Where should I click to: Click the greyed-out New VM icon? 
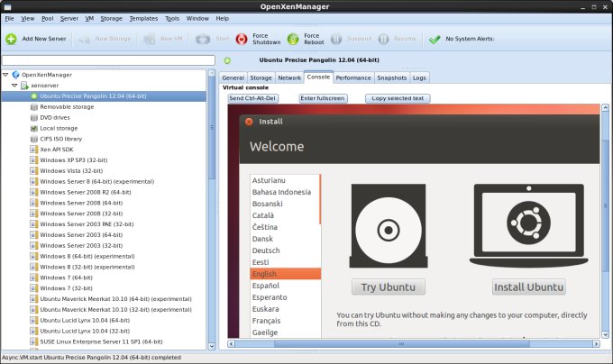pyautogui.click(x=150, y=39)
